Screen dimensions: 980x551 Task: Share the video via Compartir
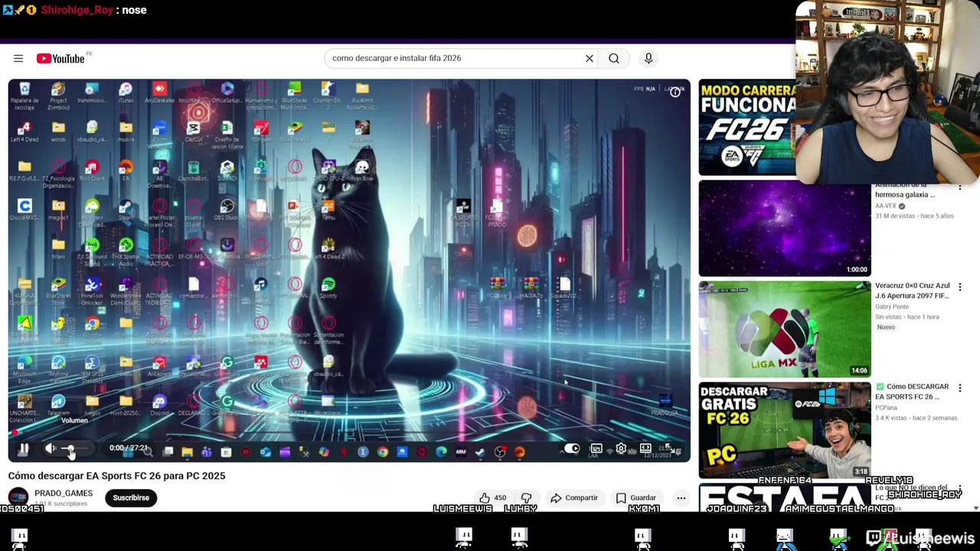pos(574,498)
